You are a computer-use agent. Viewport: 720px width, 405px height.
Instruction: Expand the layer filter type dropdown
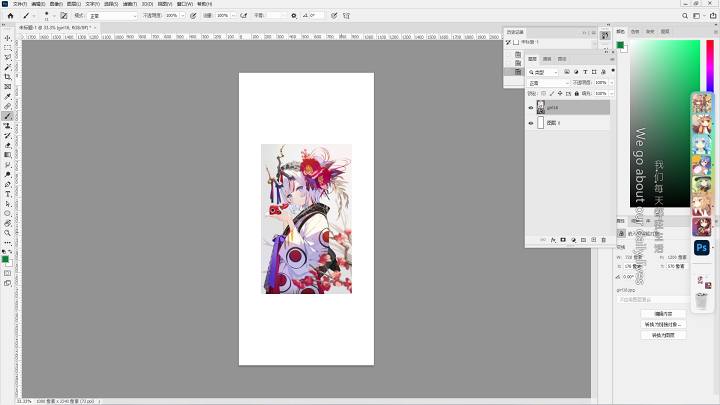pos(543,72)
